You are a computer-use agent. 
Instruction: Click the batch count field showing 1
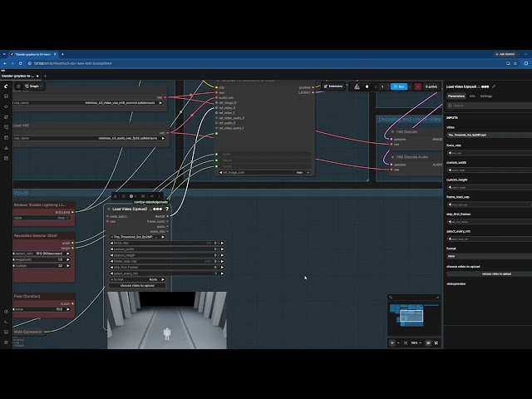tap(384, 86)
